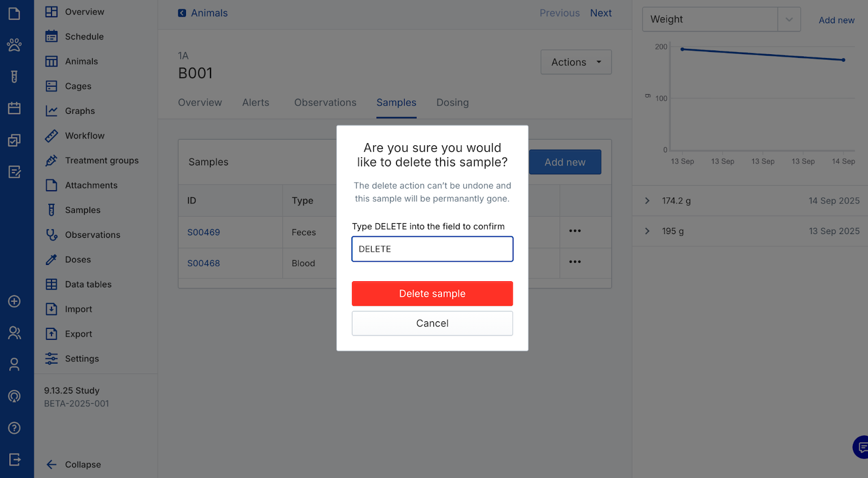Screen dimensions: 868x478
Task: Expand the 195 g weight entry
Action: (x=647, y=231)
